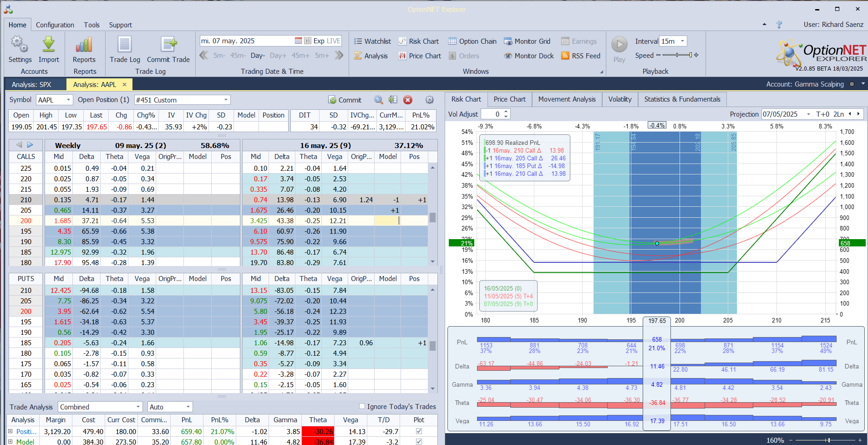Click the T+0 projection button
This screenshot has height=445, width=868.
point(823,114)
